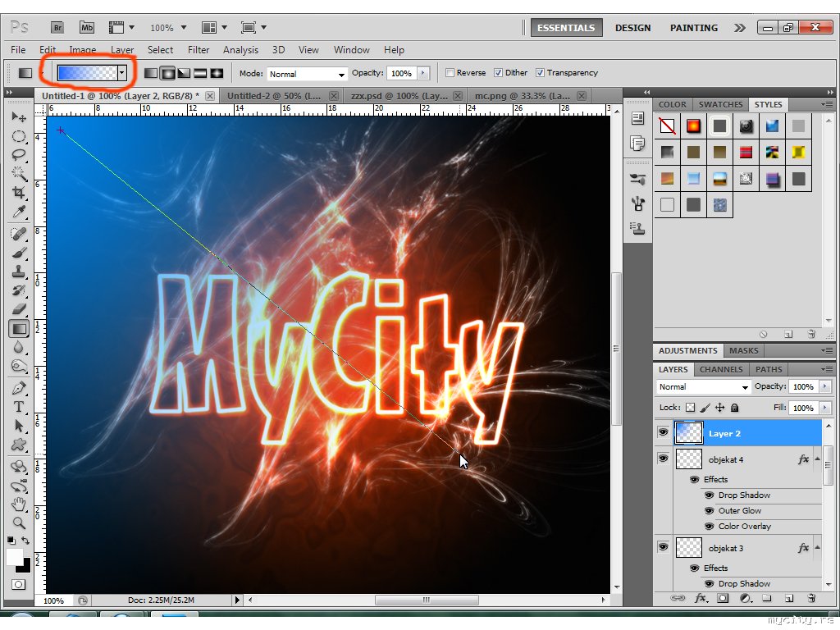Switch to the Design workspace
The image size is (840, 630).
(x=632, y=28)
